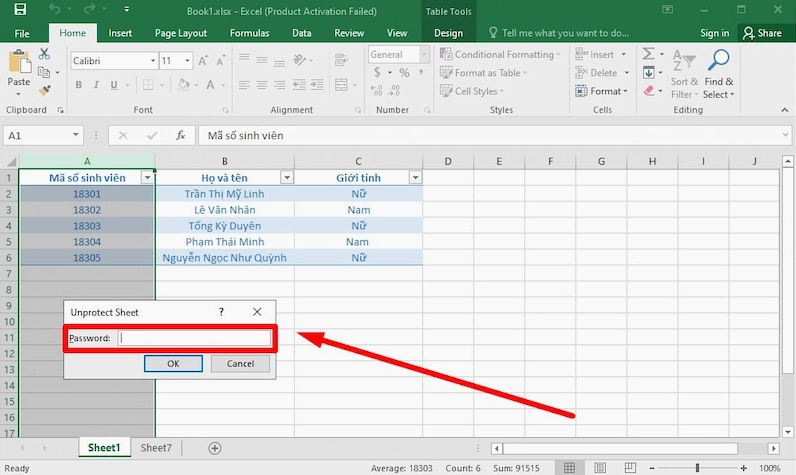The height and width of the screenshot is (475, 796).
Task: Click the Fill Color bucket icon
Action: click(183, 85)
